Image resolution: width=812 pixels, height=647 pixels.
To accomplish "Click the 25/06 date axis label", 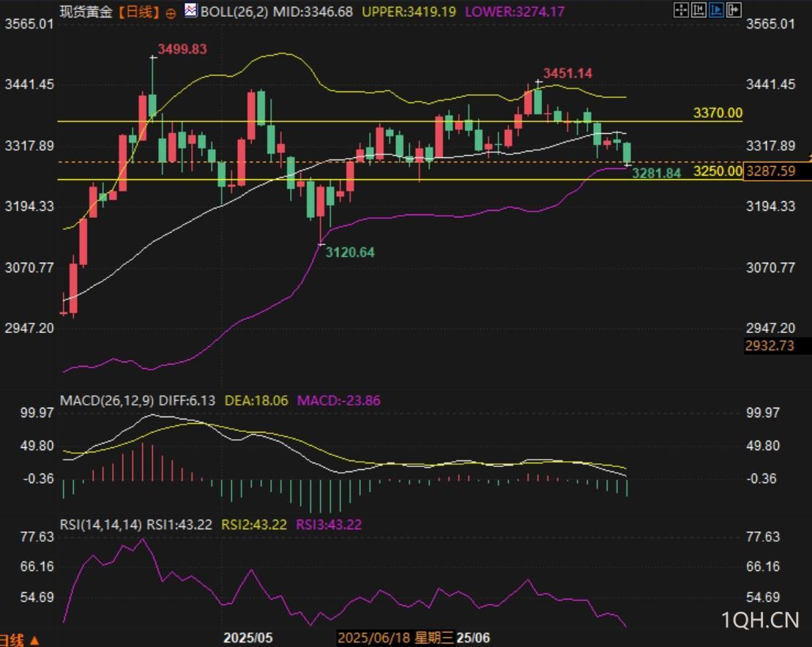I will [x=473, y=637].
